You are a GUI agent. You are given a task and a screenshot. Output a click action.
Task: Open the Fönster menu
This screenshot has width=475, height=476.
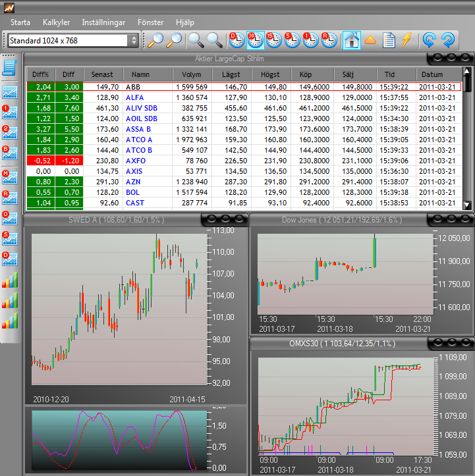(150, 22)
